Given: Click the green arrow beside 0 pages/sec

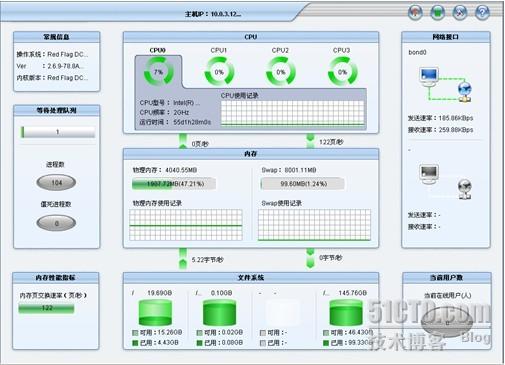Looking at the screenshot, I should click(183, 141).
